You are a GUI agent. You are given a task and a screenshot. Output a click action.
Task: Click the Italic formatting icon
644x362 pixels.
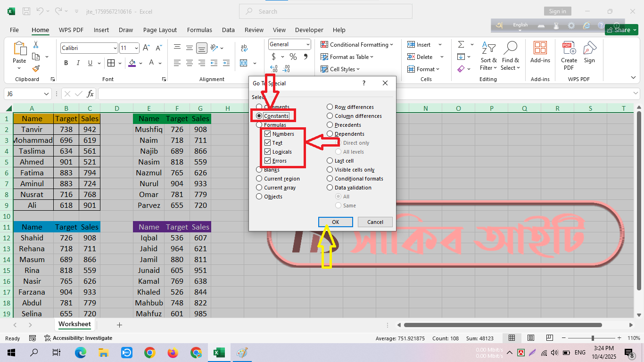(x=78, y=63)
